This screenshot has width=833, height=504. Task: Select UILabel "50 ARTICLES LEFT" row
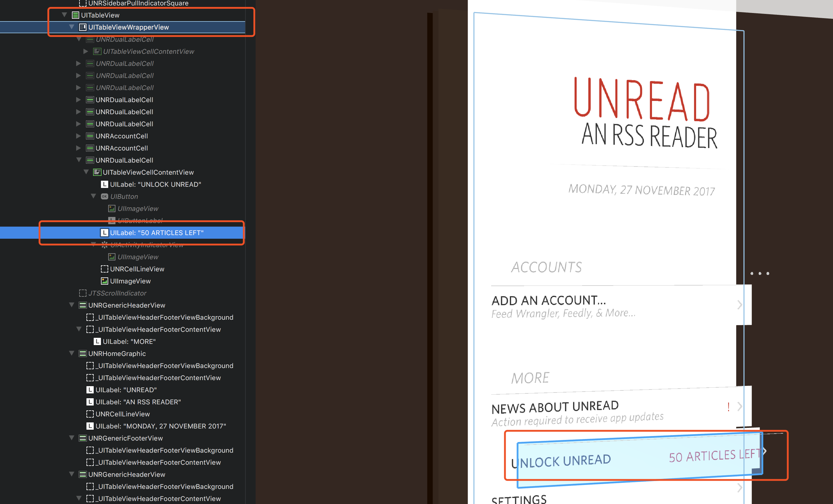pyautogui.click(x=157, y=233)
